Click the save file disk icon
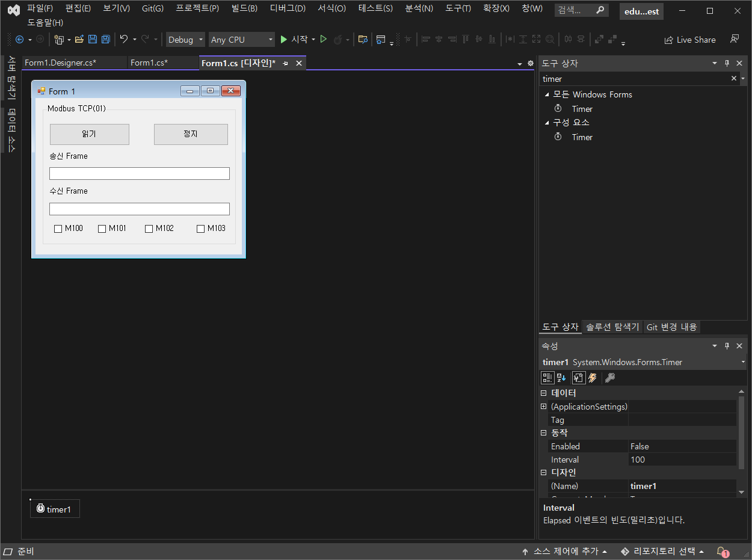 pyautogui.click(x=93, y=40)
